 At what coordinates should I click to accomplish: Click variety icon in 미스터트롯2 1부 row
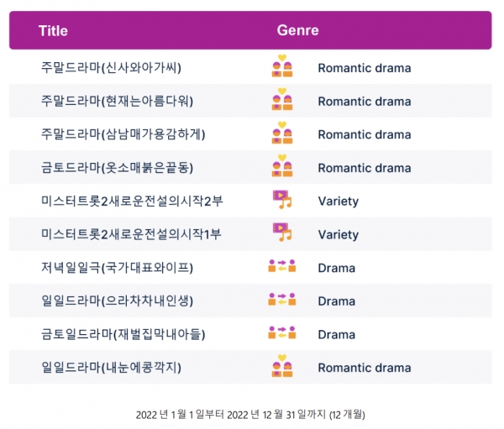[282, 233]
